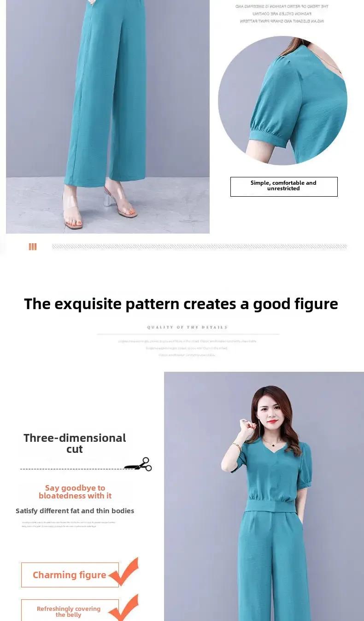
Task: Click the Quality of the Details subtitle
Action: pyautogui.click(x=188, y=327)
